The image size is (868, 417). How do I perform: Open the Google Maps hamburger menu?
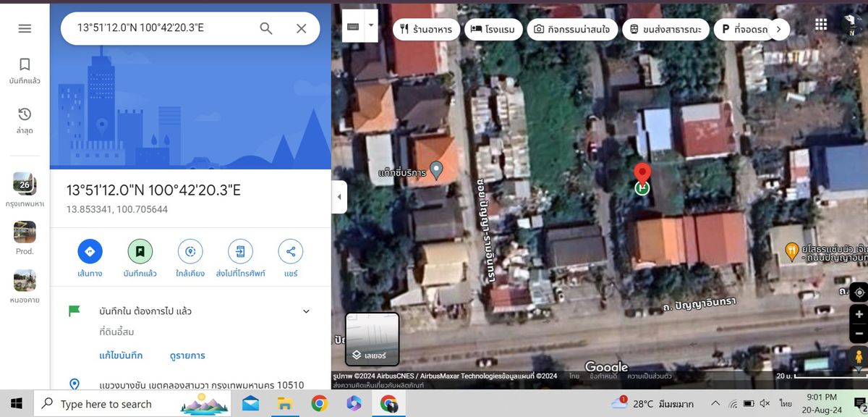[x=25, y=28]
